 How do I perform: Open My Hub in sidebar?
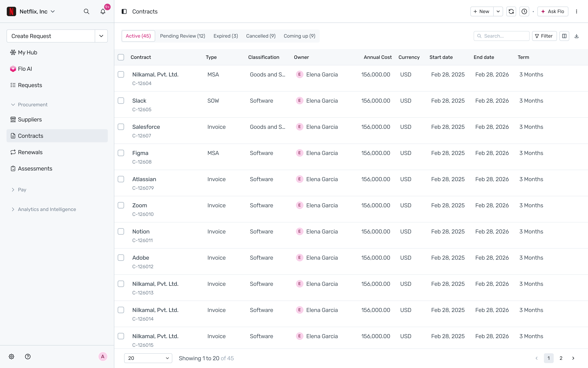57,52
